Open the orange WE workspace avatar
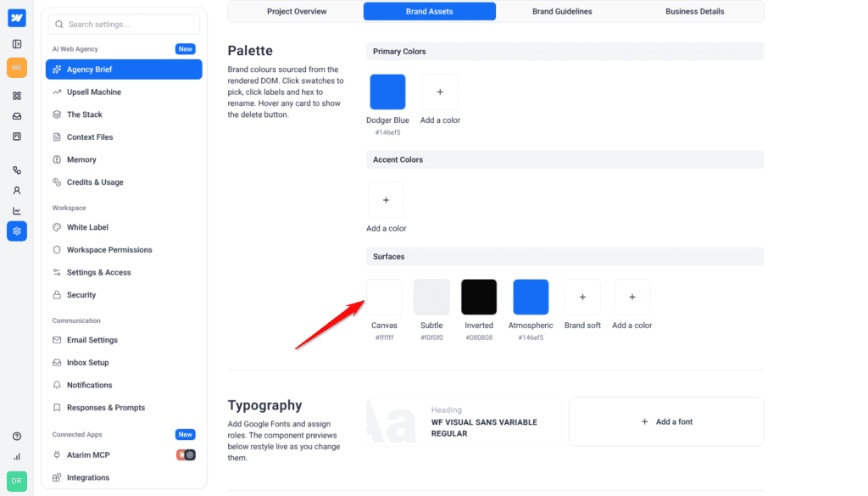Screen dimensions: 868x496 tap(17, 68)
